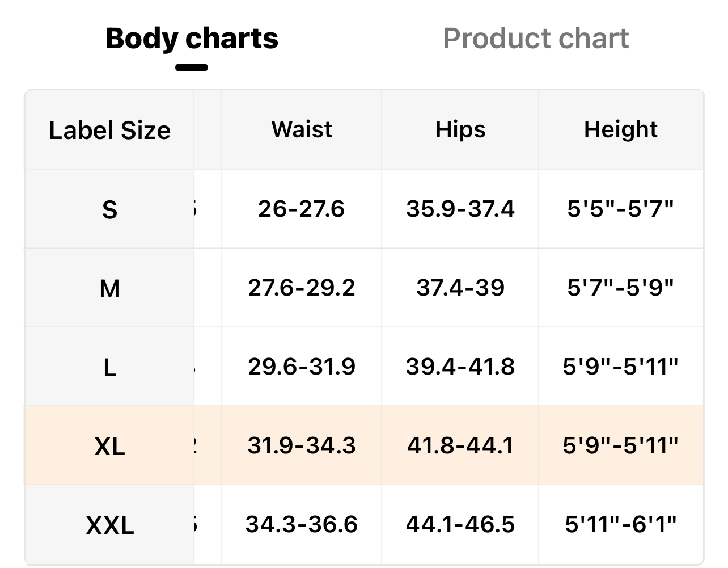Select the S size row label
Image resolution: width=728 pixels, height=568 pixels.
pyautogui.click(x=109, y=209)
